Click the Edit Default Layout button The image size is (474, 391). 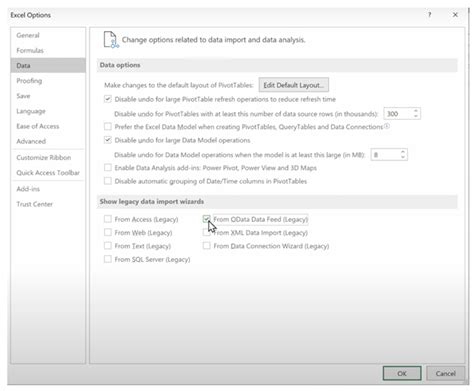point(294,85)
